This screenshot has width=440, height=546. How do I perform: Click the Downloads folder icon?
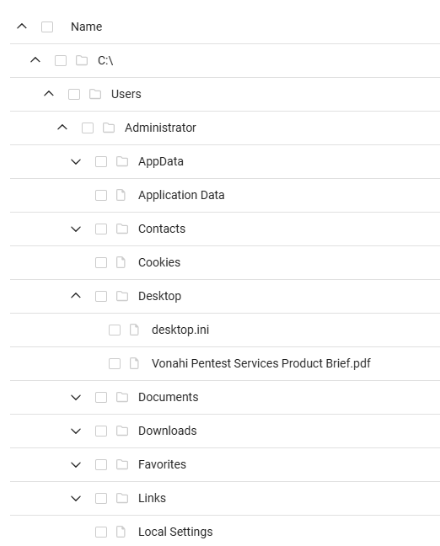122,431
